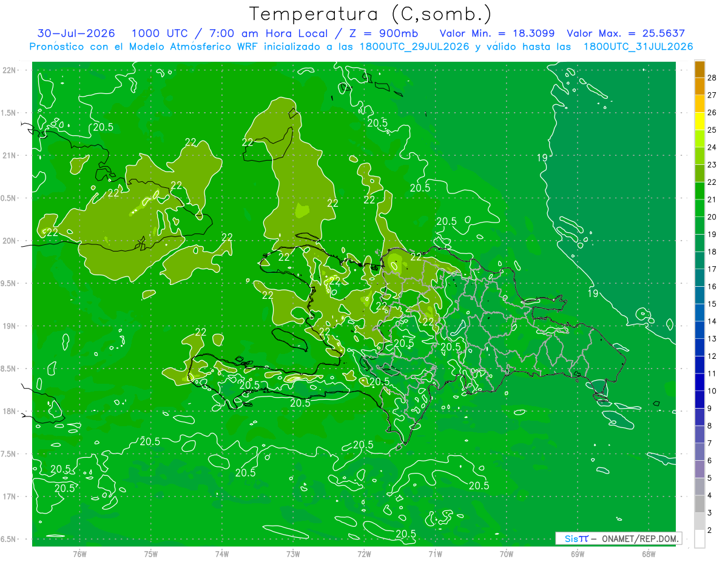Click color scale value "28"

click(x=712, y=78)
